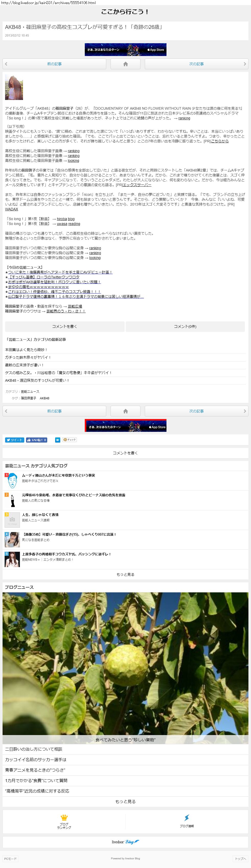This screenshot has height=868, width=251.
Task: Open 1カ月でかかる食費について質問
Action: point(126,780)
